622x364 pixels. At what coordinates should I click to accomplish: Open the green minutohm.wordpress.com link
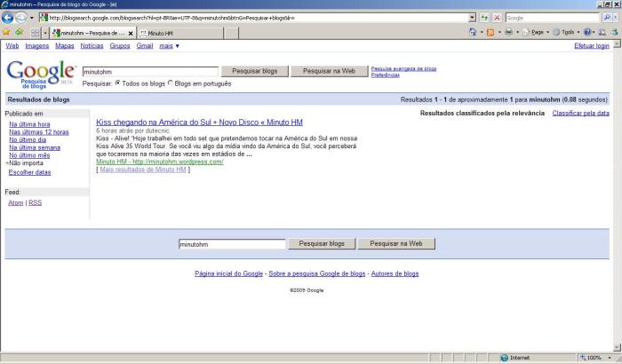159,162
